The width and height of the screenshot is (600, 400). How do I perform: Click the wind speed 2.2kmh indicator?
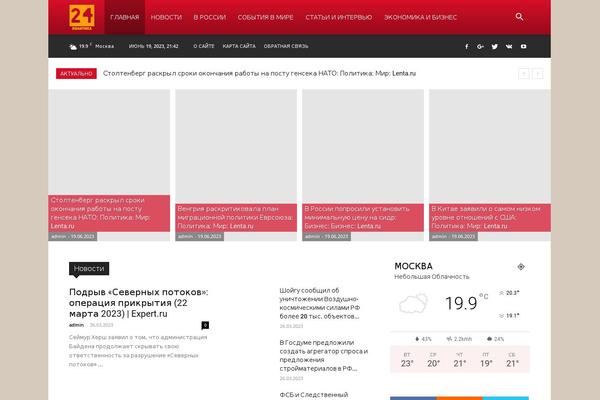(x=459, y=339)
